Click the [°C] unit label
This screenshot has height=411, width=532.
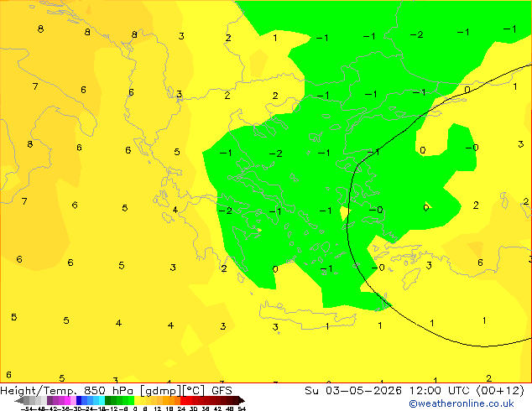(194, 391)
